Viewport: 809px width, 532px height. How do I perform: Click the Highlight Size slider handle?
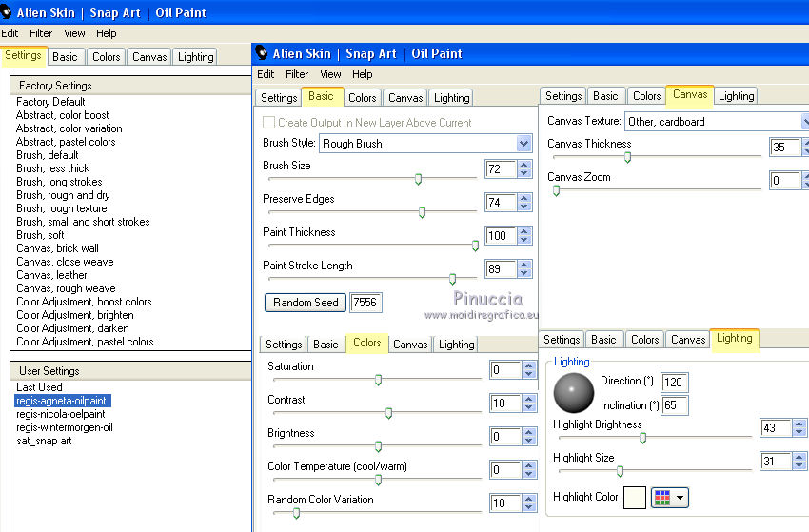click(621, 471)
